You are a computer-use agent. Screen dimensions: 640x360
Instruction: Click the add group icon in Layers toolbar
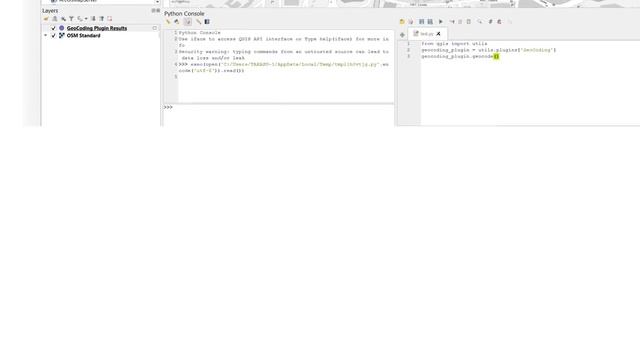coord(55,19)
